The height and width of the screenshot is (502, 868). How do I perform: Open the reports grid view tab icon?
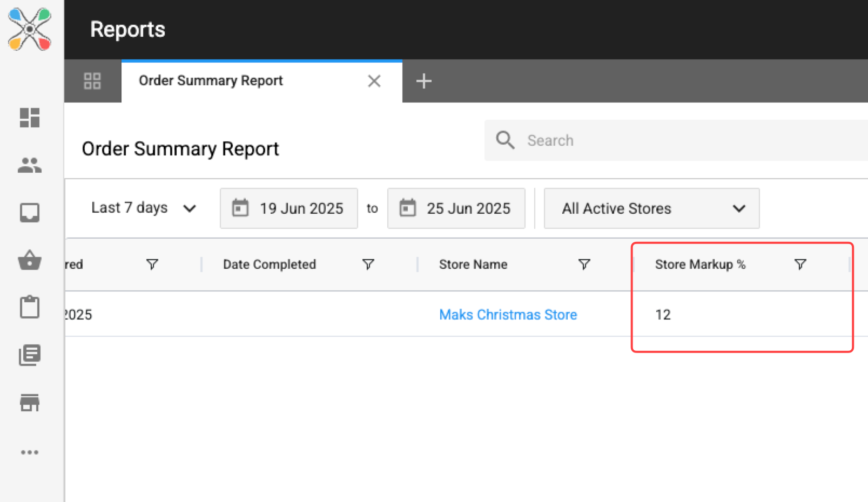click(x=92, y=81)
